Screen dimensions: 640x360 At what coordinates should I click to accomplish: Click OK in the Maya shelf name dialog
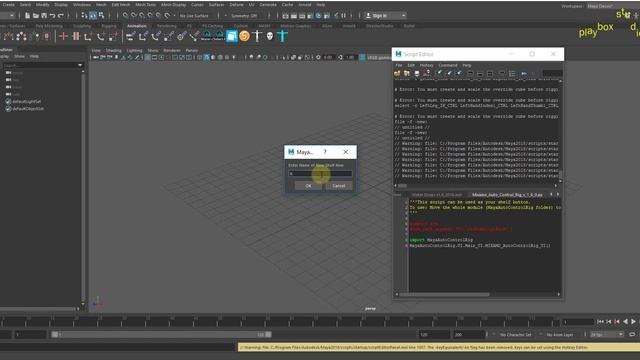point(308,186)
